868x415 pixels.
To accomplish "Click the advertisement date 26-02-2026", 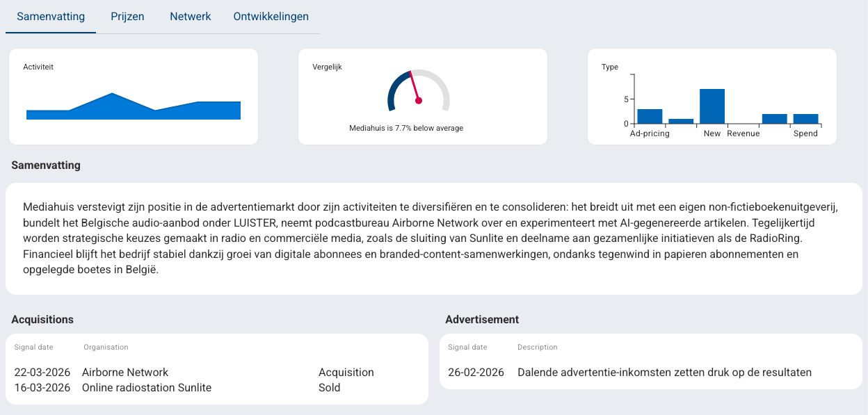I will click(476, 373).
